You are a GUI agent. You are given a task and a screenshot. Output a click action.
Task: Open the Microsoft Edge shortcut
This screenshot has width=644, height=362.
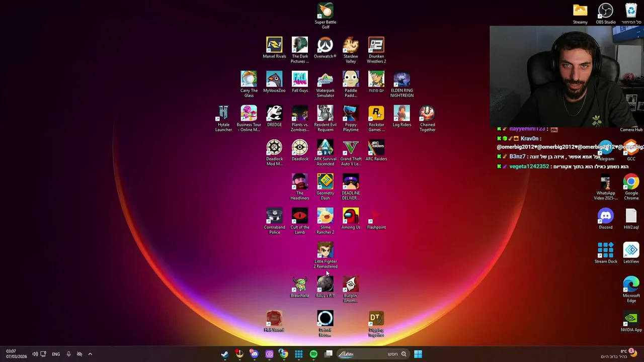[631, 290]
